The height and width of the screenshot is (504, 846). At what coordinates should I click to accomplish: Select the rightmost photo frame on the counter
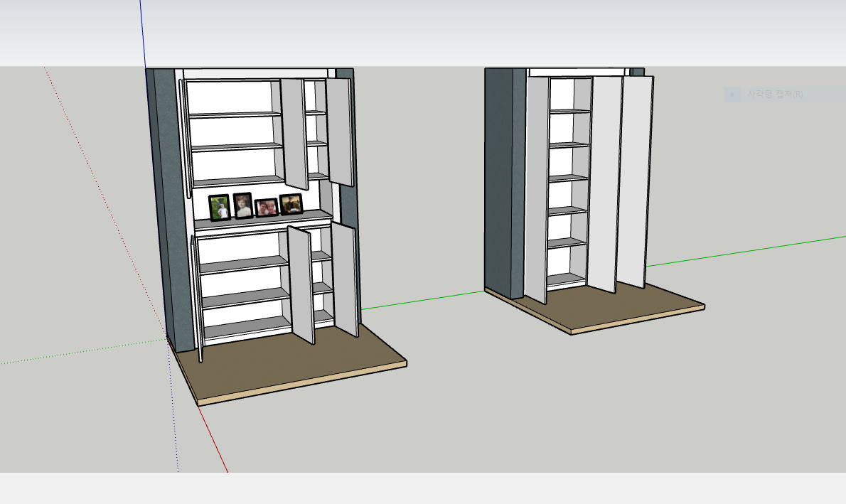pyautogui.click(x=291, y=205)
